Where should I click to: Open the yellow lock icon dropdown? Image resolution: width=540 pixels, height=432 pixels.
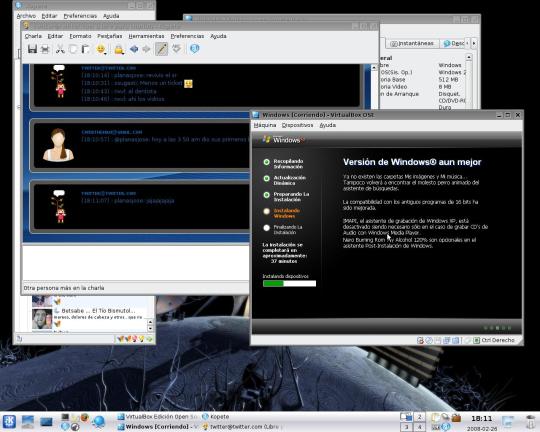click(119, 50)
